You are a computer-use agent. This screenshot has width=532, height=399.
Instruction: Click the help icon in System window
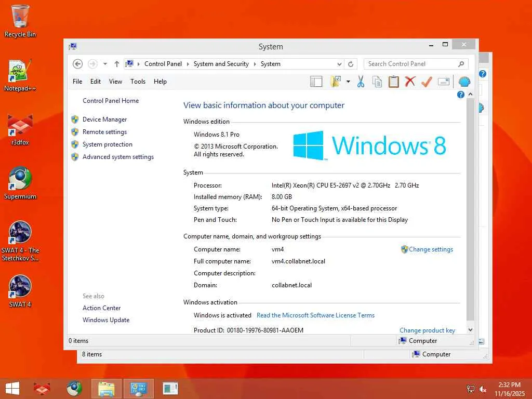click(x=460, y=95)
